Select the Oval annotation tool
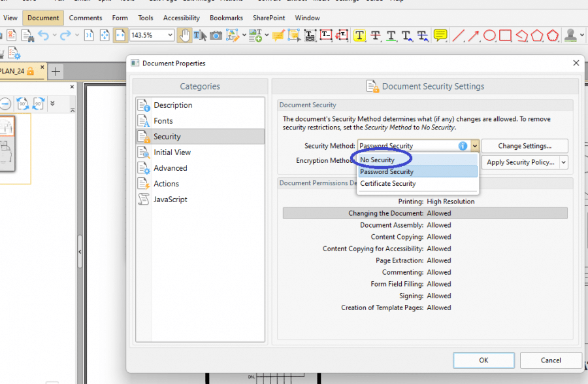Image resolution: width=588 pixels, height=384 pixels. tap(489, 35)
